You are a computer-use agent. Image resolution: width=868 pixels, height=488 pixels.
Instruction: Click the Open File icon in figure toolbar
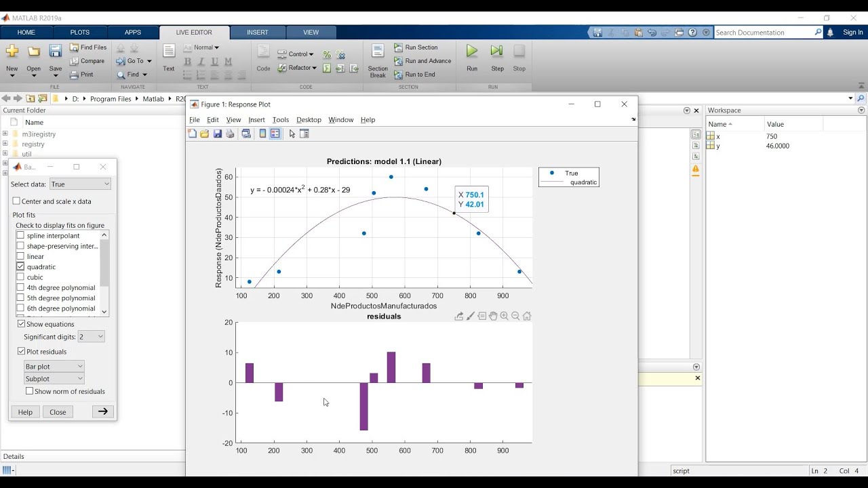pos(205,134)
